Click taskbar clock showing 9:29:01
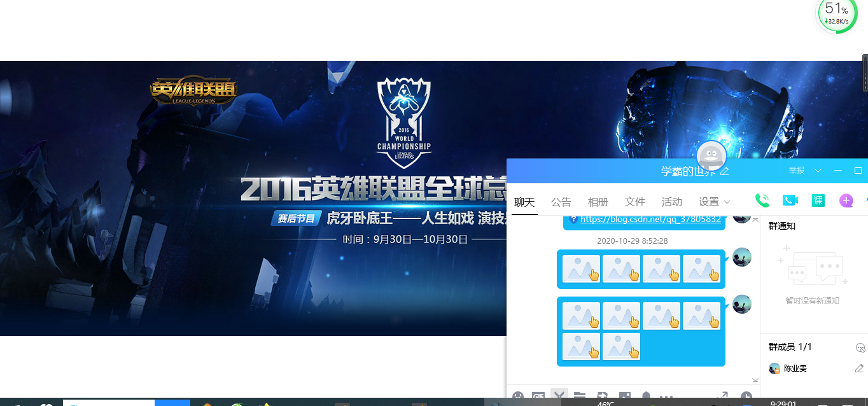Viewport: 868px width, 406px height. tap(784, 403)
